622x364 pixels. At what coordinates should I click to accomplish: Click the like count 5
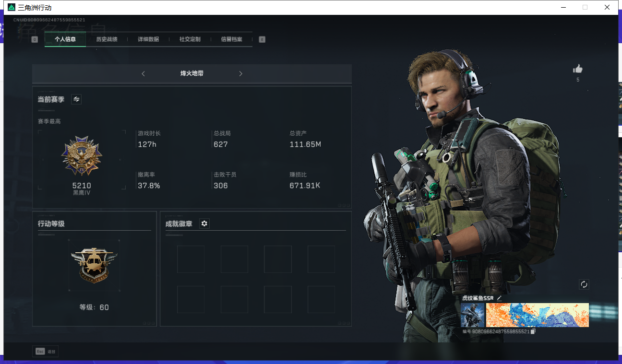pos(578,80)
